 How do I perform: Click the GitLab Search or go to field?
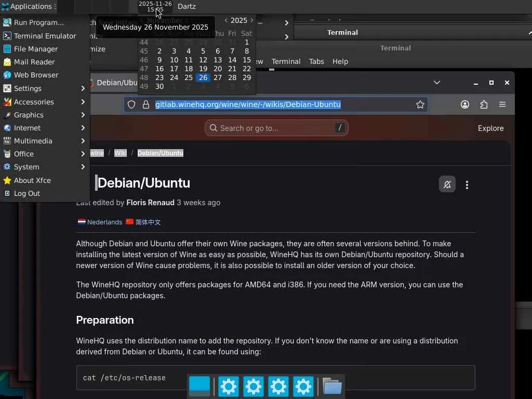[276, 128]
